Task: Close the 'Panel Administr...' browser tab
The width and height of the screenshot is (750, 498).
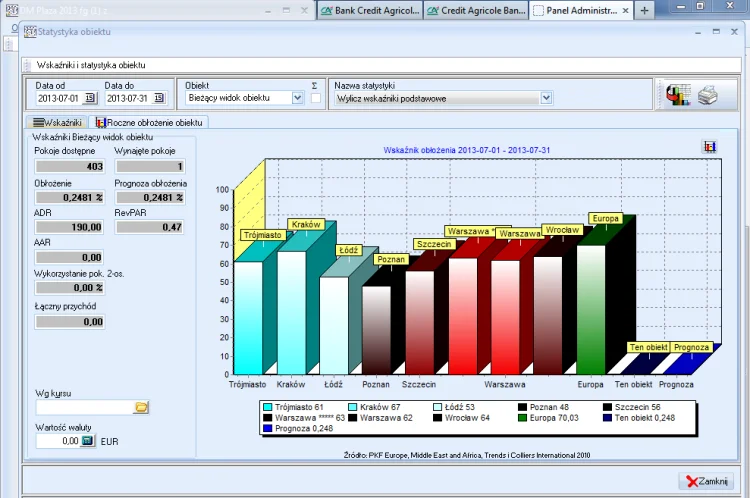Action: [626, 10]
